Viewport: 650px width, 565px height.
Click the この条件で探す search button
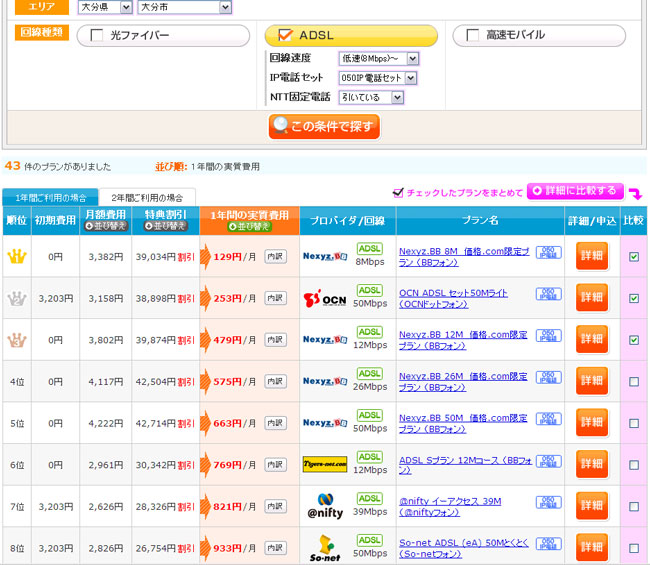click(x=325, y=126)
